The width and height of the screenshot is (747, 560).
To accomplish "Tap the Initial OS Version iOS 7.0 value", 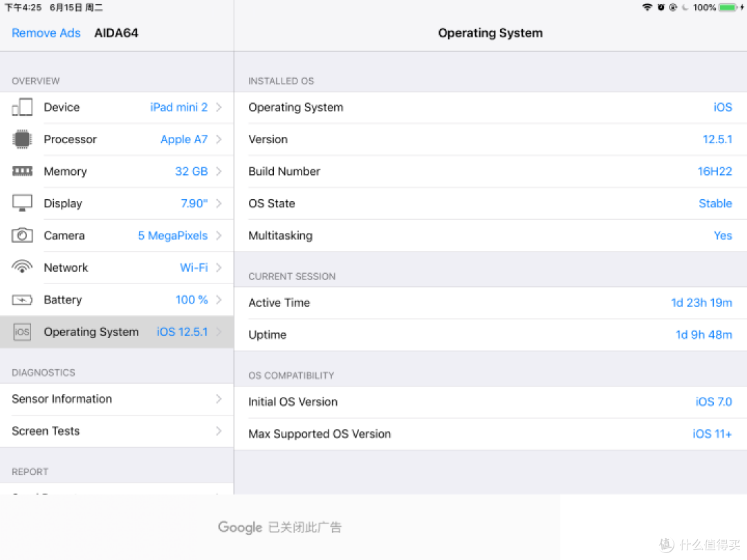I will coord(714,402).
